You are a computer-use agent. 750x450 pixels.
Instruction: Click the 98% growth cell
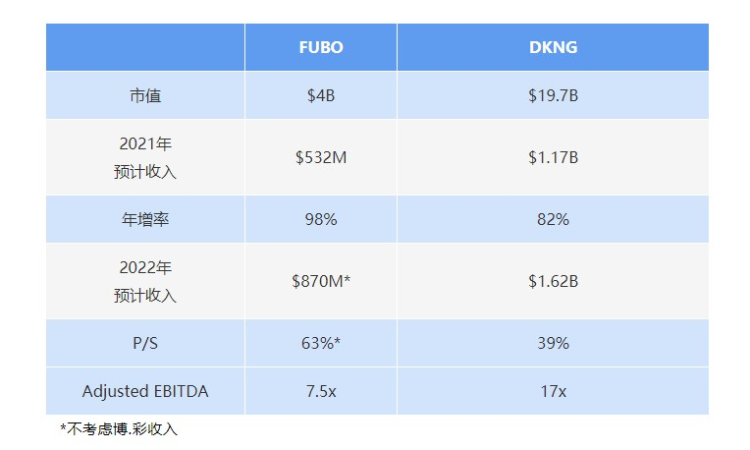(x=321, y=219)
